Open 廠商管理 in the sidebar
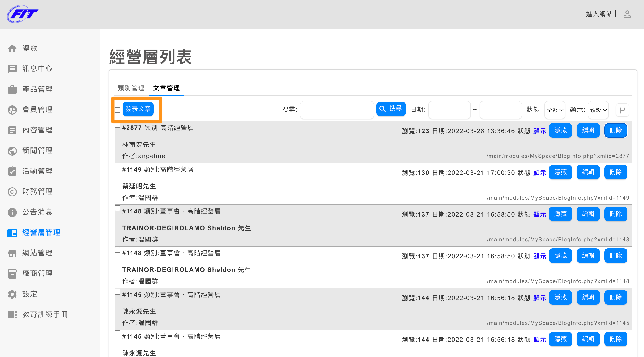Screen dimensions: 644x357 click(37, 274)
